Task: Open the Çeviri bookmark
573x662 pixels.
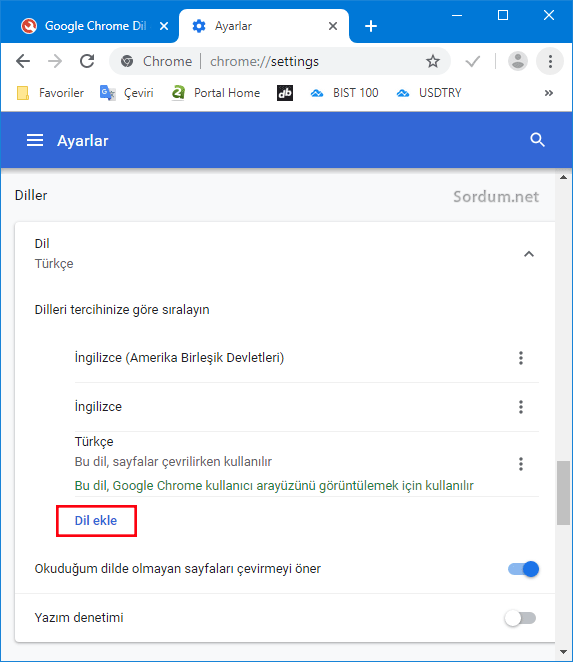Action: point(127,93)
